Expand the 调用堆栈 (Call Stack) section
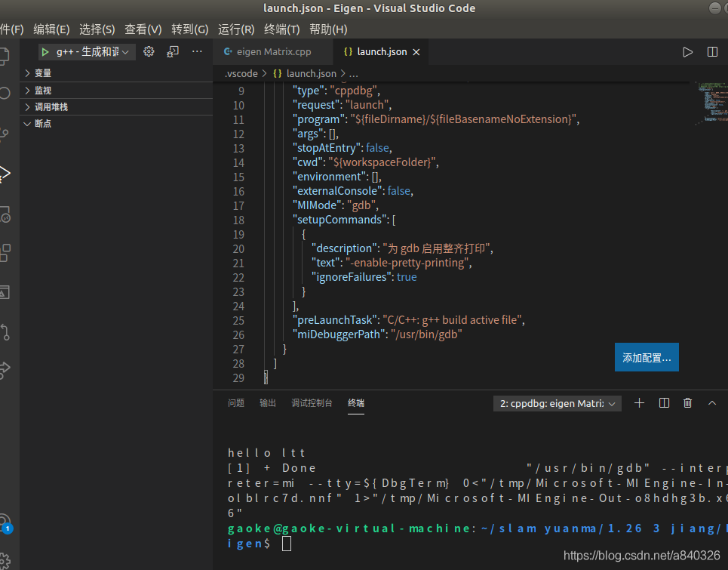Image resolution: width=728 pixels, height=570 pixels. point(116,107)
